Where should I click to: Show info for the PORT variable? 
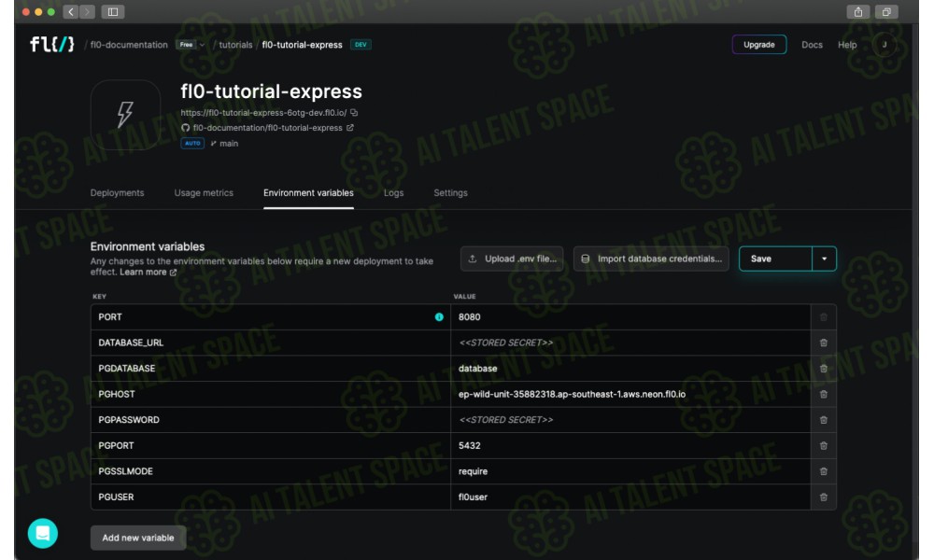439,317
